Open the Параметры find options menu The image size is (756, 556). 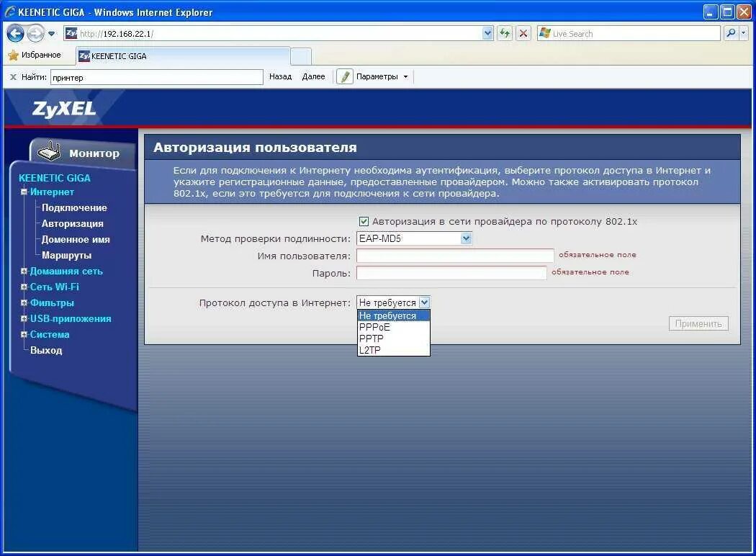tap(382, 76)
